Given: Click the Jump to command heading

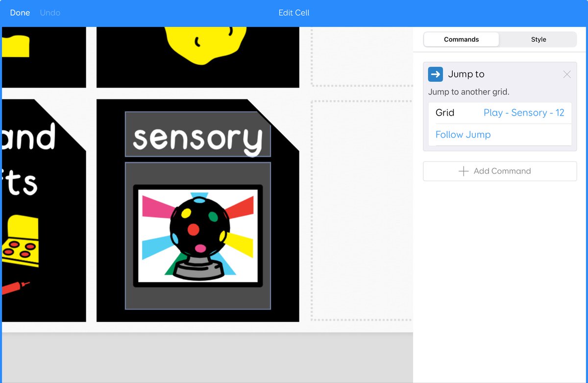Looking at the screenshot, I should point(466,74).
